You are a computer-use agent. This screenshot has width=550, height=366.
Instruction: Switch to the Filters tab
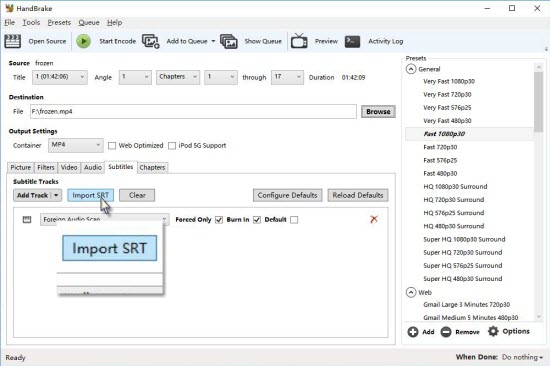[46, 167]
